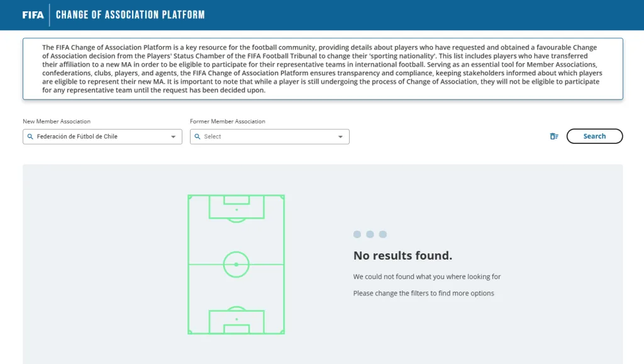Click the 'We could not found' message text

(426, 277)
